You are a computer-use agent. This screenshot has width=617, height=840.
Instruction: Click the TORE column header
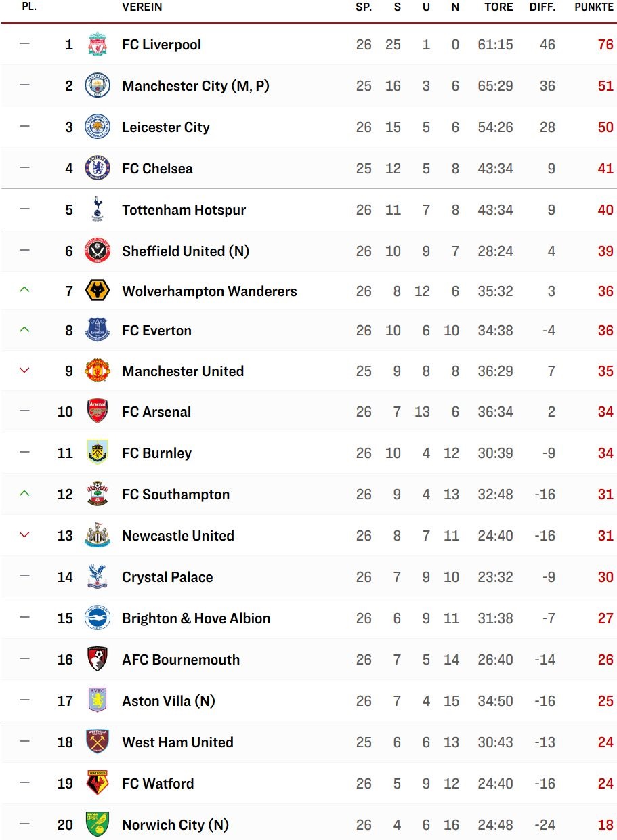[499, 7]
